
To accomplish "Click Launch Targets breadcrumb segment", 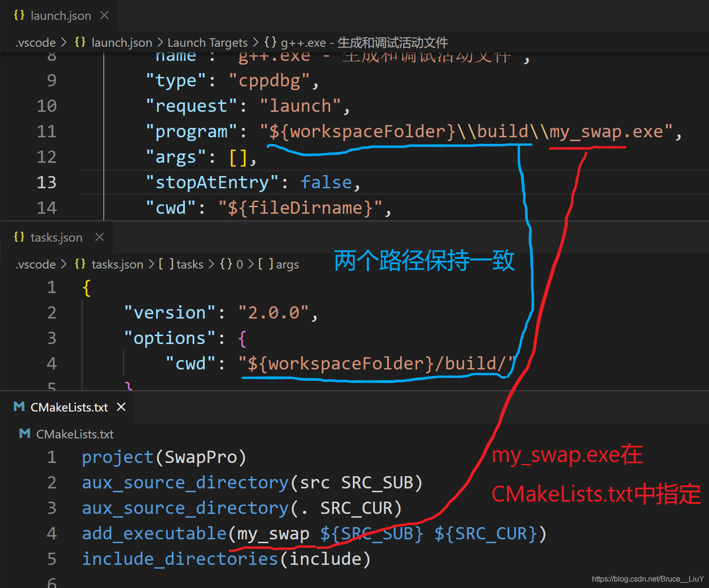I will coord(208,42).
